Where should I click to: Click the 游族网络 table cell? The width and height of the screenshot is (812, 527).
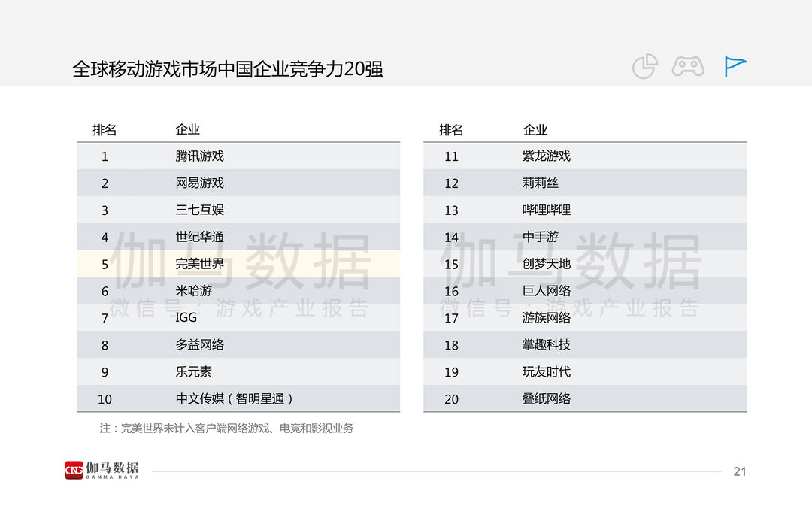pyautogui.click(x=547, y=317)
